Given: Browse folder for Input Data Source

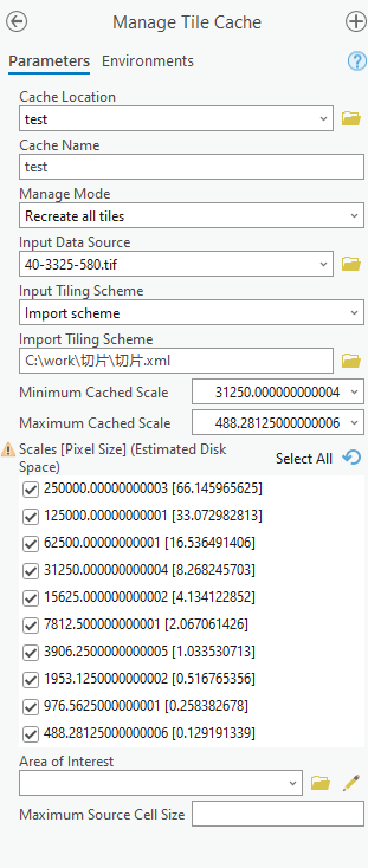Looking at the screenshot, I should pyautogui.click(x=351, y=264).
